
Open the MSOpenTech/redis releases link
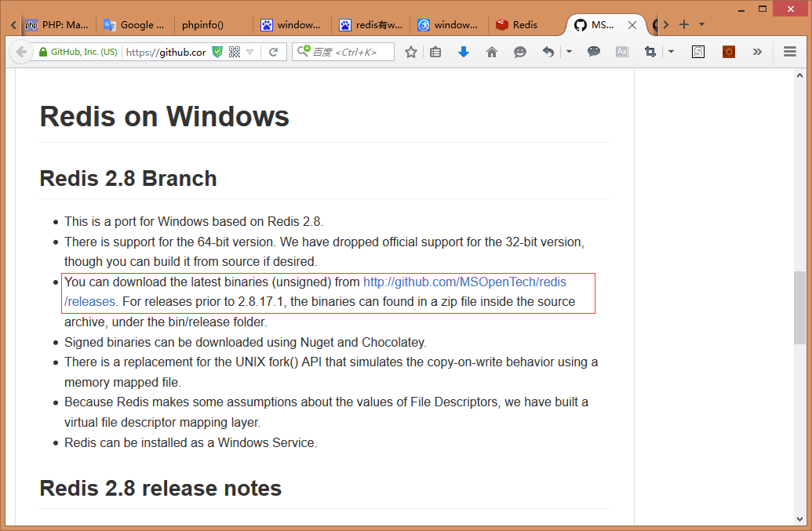point(464,282)
